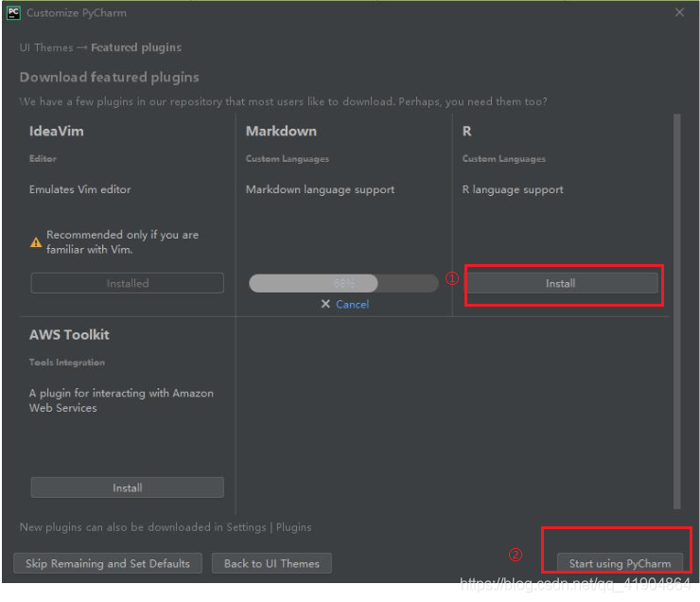
Task: Click 'R language support' description
Action: coord(513,190)
